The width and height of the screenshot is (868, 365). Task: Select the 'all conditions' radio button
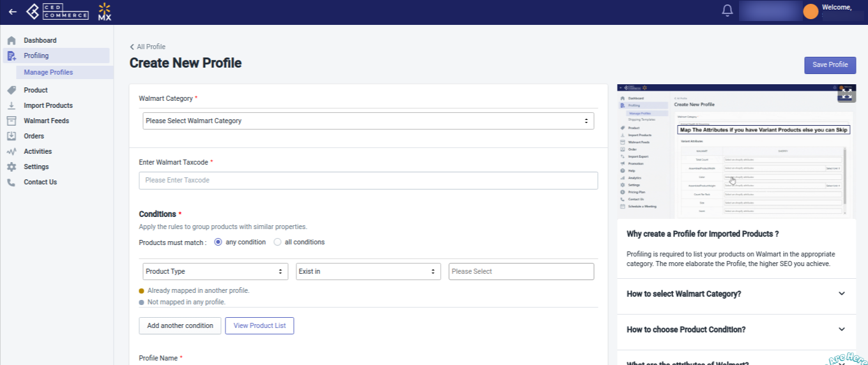click(x=277, y=242)
